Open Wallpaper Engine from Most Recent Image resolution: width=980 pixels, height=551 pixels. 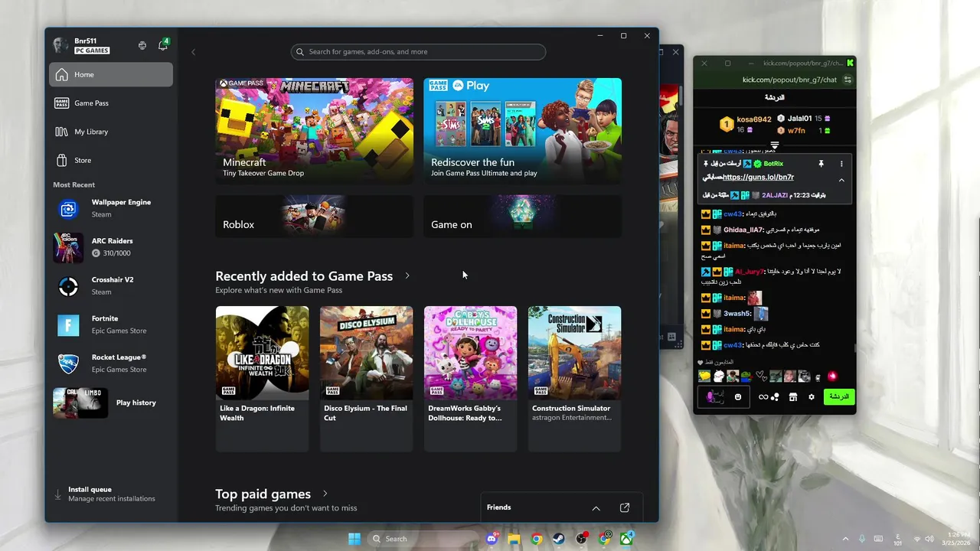111,208
